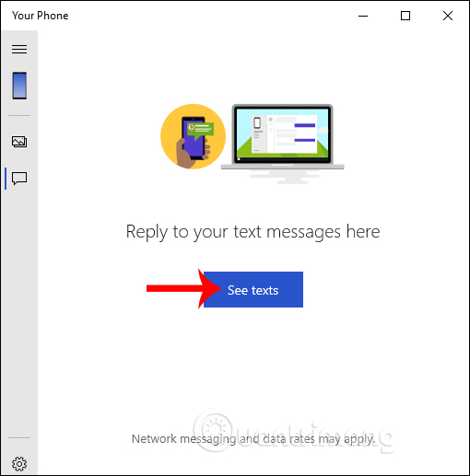This screenshot has width=470, height=476.
Task: Click the See texts button
Action: coord(253,289)
